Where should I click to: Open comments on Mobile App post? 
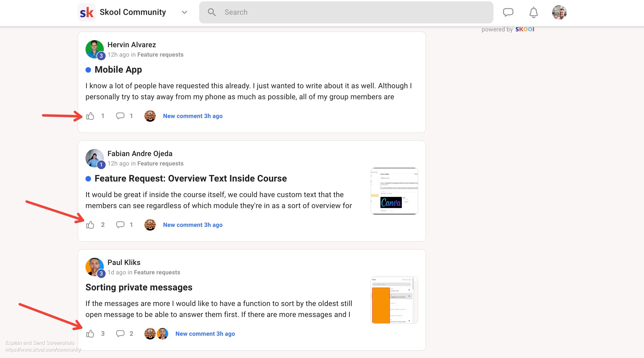click(x=120, y=116)
